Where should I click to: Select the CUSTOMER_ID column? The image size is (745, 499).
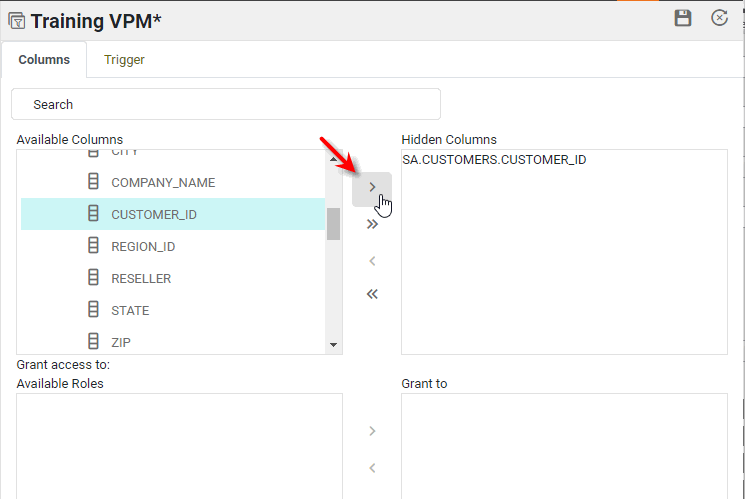click(154, 215)
